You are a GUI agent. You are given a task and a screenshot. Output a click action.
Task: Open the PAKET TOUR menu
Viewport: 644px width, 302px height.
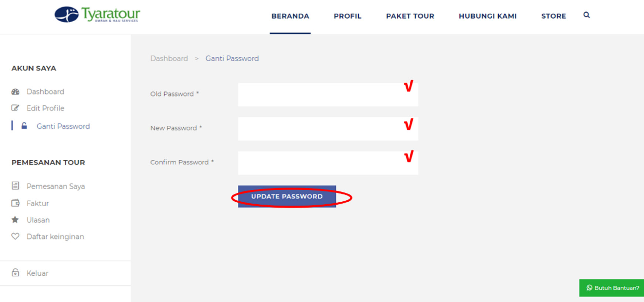(x=410, y=16)
